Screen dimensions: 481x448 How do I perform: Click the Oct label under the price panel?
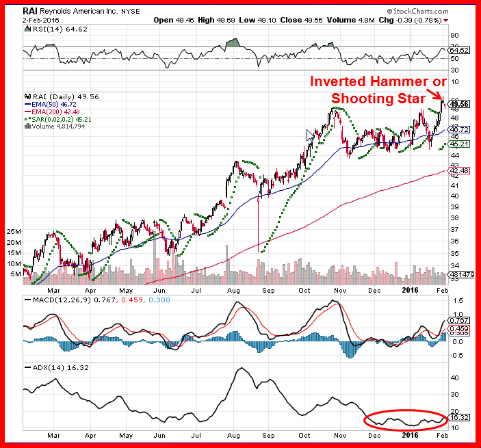(304, 291)
